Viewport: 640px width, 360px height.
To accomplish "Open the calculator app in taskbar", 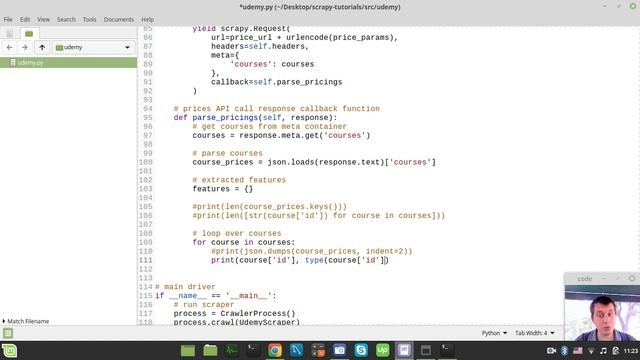I will point(318,351).
